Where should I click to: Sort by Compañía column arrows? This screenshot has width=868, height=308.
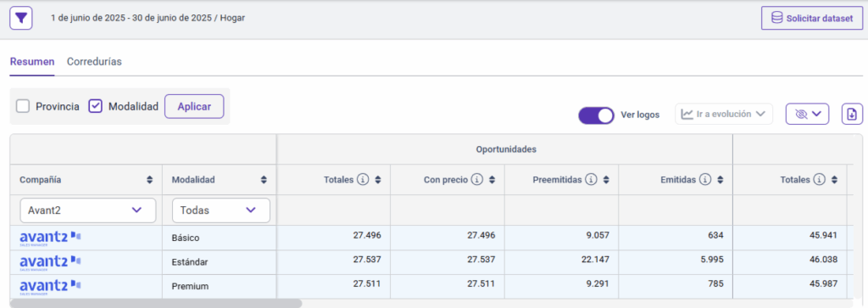tap(149, 180)
